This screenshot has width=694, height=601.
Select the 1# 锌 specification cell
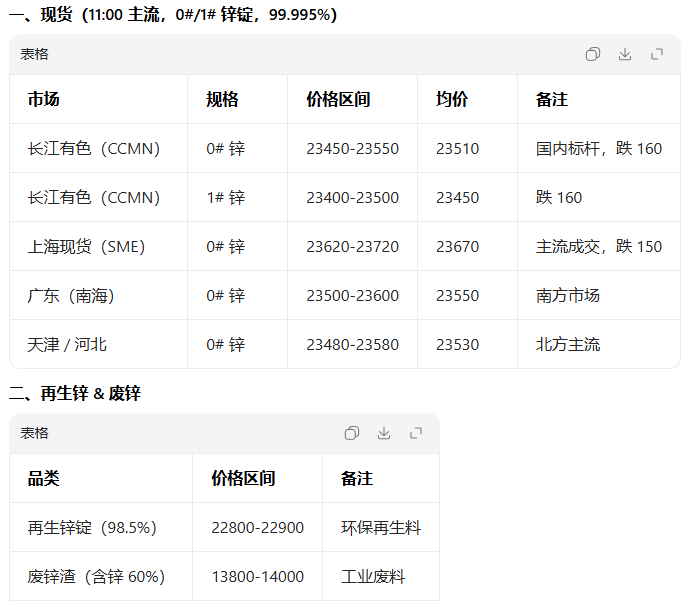tap(225, 197)
